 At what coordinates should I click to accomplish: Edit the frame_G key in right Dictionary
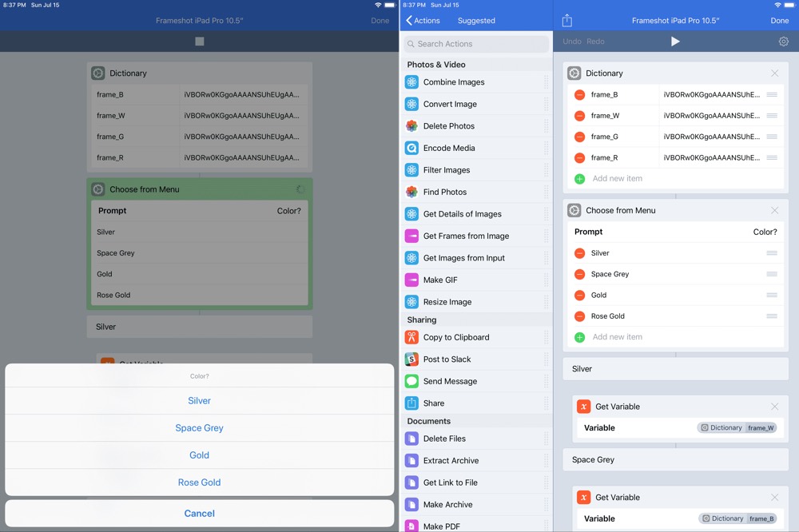point(604,137)
